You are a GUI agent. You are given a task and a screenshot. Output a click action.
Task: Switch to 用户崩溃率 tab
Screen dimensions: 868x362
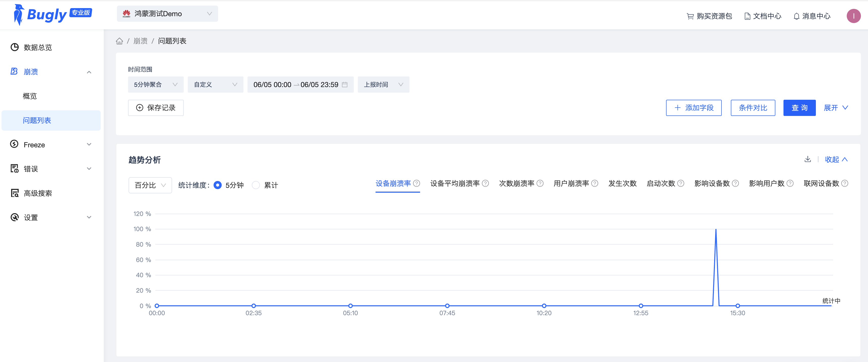[571, 183]
